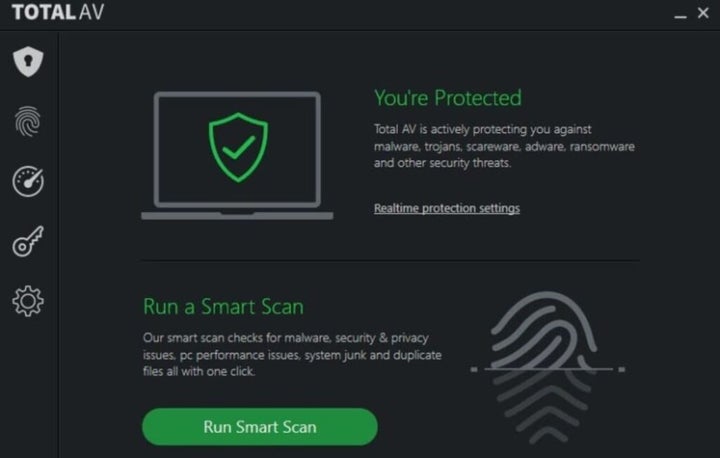This screenshot has height=458, width=720.
Task: Close the Total AV window
Action: pos(703,14)
